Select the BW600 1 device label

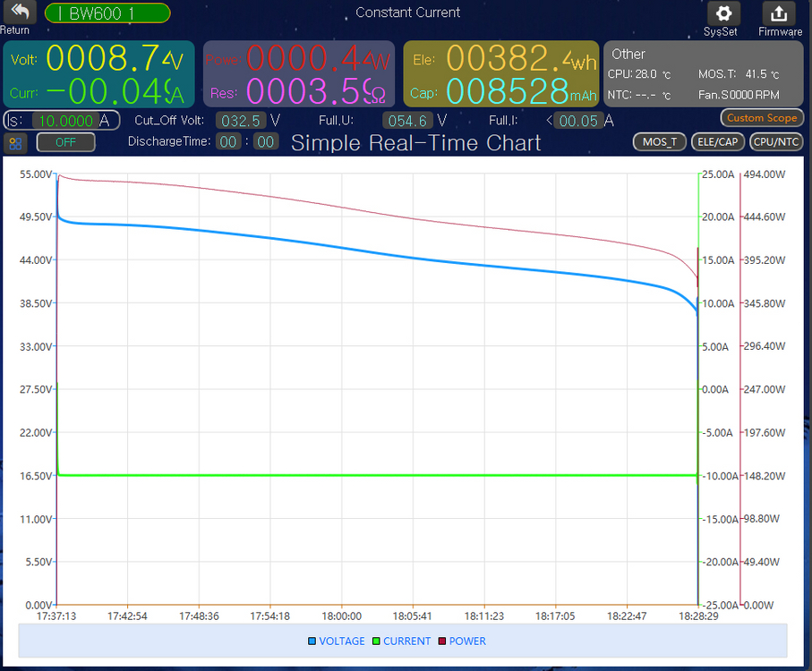[x=107, y=13]
